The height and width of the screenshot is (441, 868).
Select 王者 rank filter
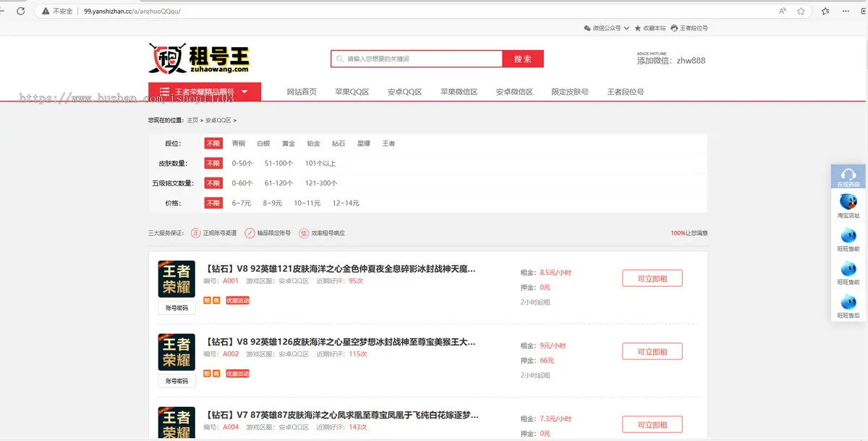[x=388, y=143]
